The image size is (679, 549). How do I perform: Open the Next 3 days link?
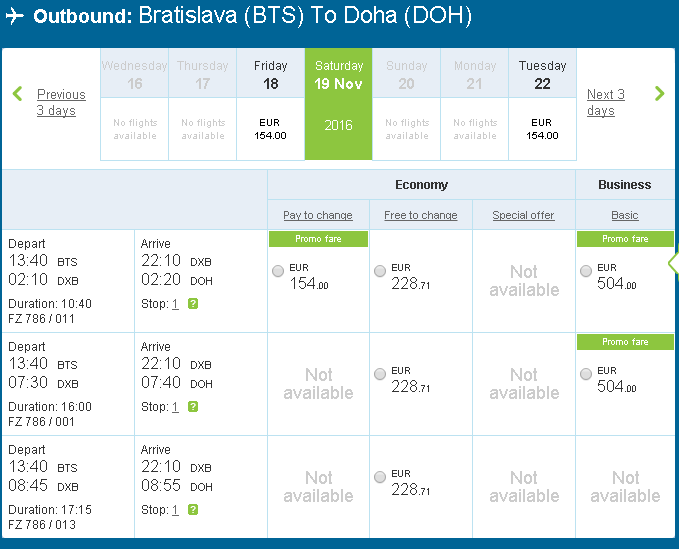[x=606, y=102]
